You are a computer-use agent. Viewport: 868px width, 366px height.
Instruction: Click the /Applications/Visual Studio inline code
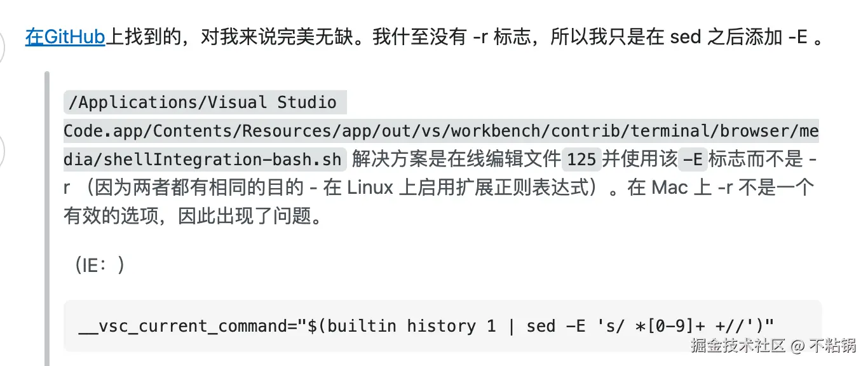pyautogui.click(x=205, y=102)
